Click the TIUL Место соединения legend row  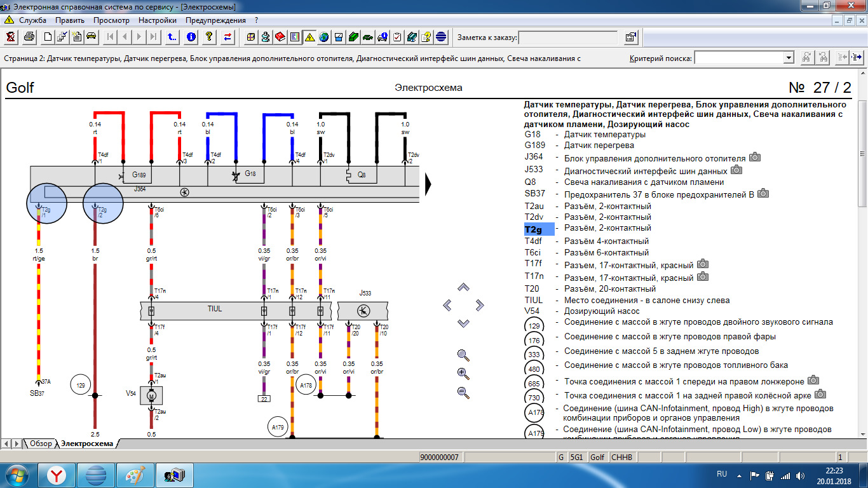click(627, 300)
